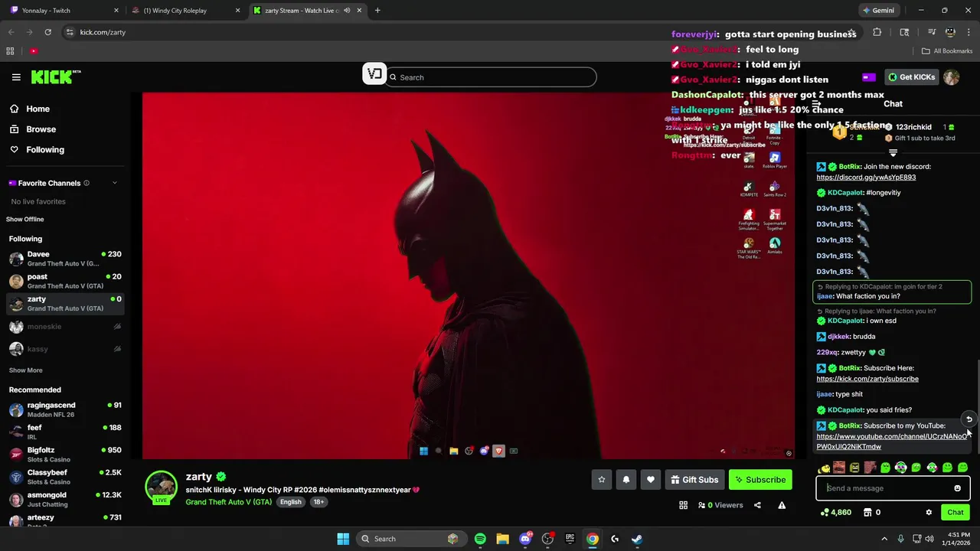Click the Gift Subs button

tap(694, 480)
